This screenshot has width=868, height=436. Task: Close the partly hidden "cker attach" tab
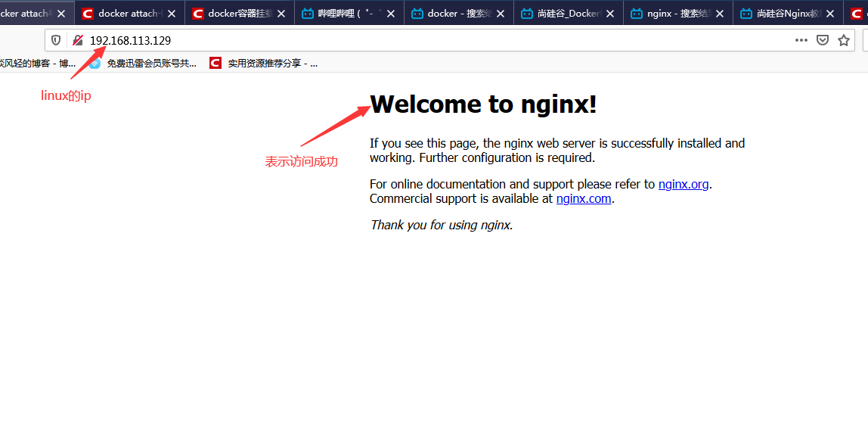(61, 14)
